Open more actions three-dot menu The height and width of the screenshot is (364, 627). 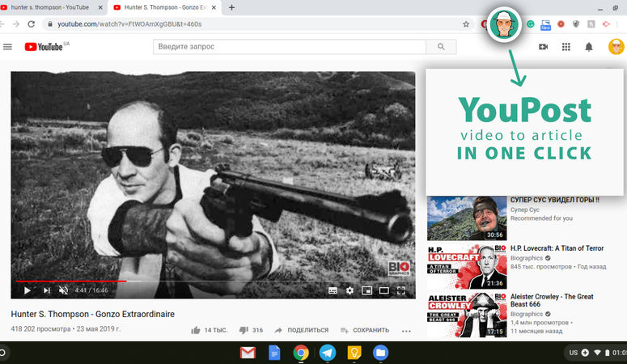pyautogui.click(x=406, y=331)
